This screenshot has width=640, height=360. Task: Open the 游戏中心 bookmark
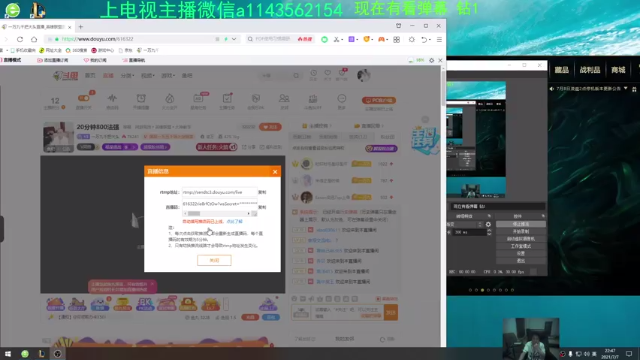(x=102, y=50)
